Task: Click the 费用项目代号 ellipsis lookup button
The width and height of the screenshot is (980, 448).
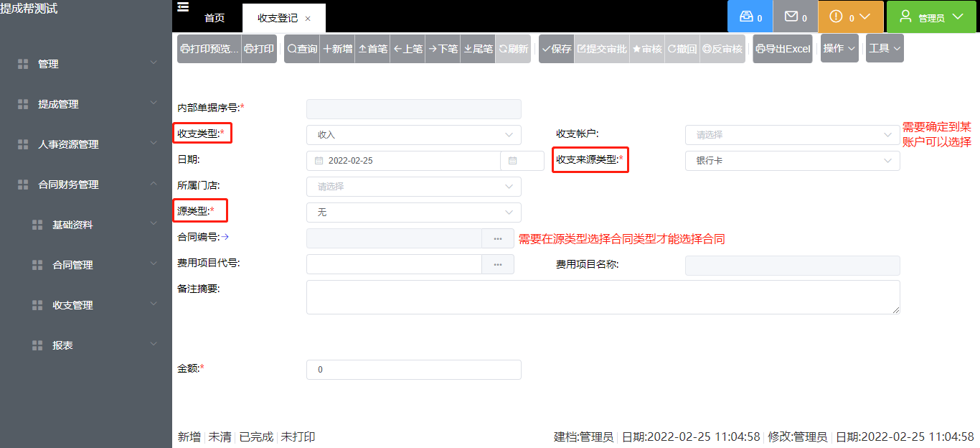Action: 498,264
